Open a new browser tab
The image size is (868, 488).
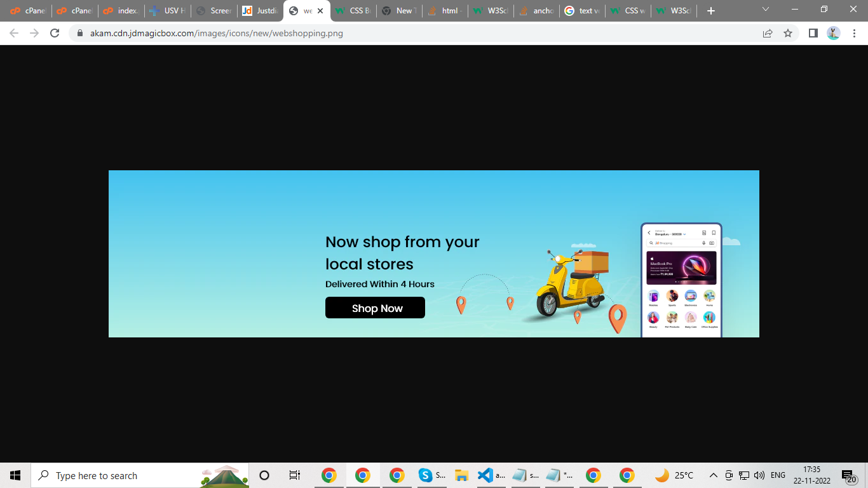(711, 11)
